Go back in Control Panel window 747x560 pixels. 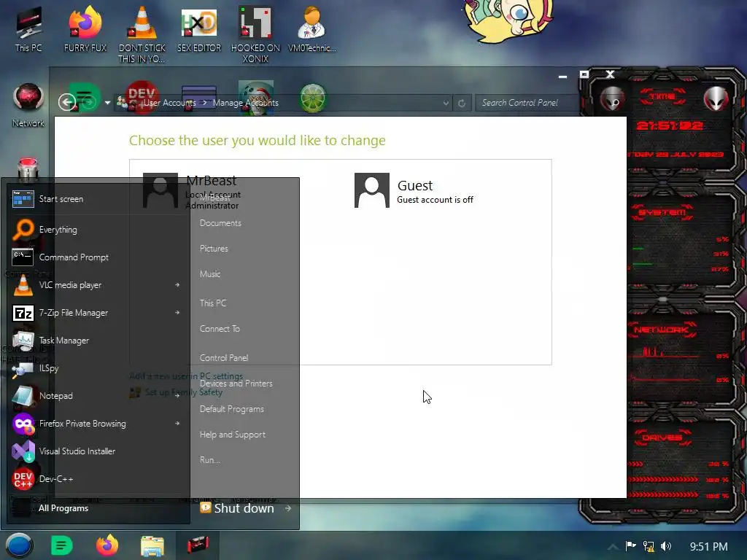(66, 102)
